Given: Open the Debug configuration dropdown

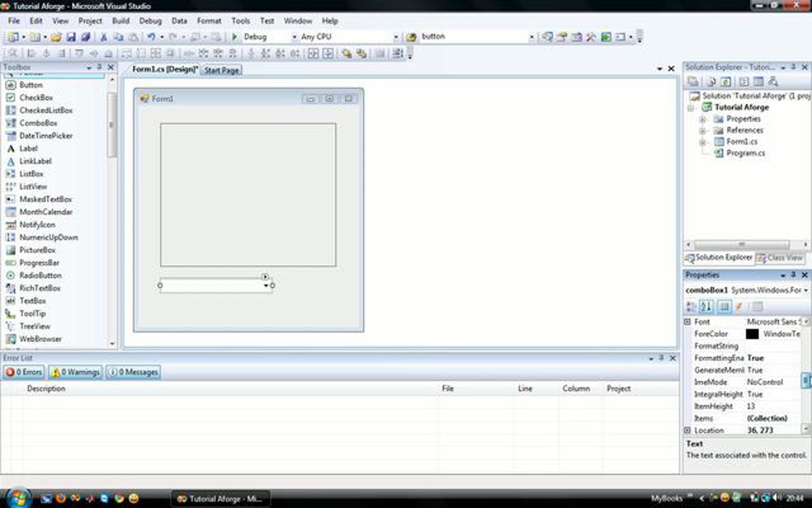Looking at the screenshot, I should 294,37.
